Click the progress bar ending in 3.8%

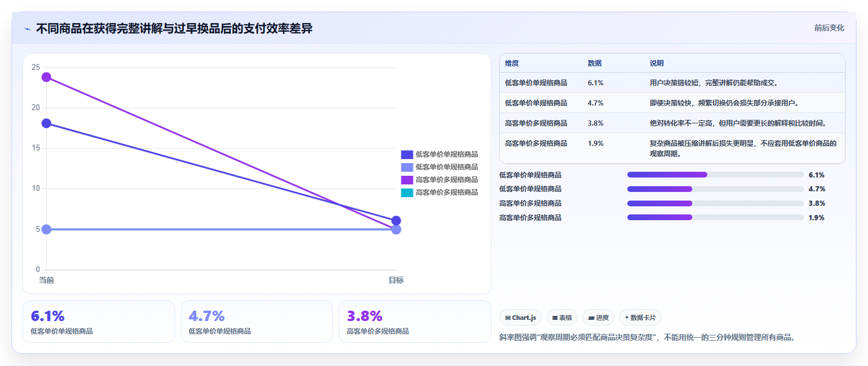click(x=715, y=203)
